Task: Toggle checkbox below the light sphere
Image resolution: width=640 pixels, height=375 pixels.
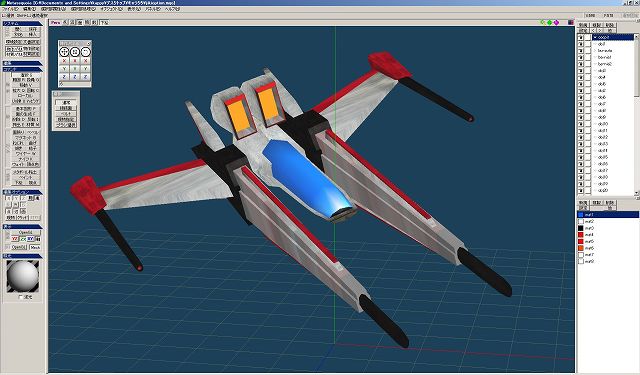Action: click(21, 297)
